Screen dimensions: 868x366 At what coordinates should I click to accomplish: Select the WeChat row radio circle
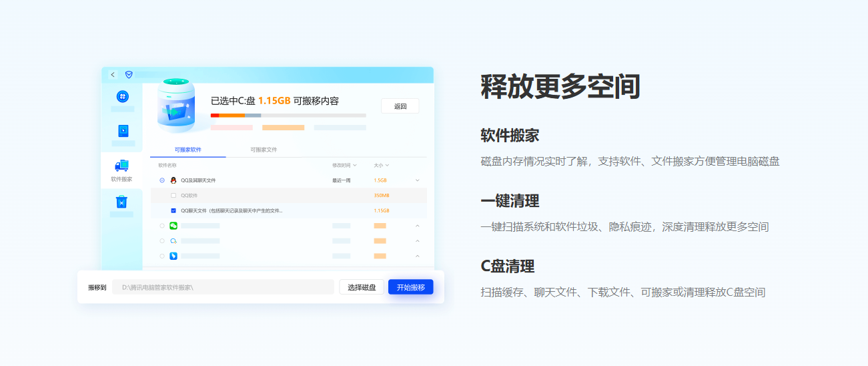pos(162,226)
